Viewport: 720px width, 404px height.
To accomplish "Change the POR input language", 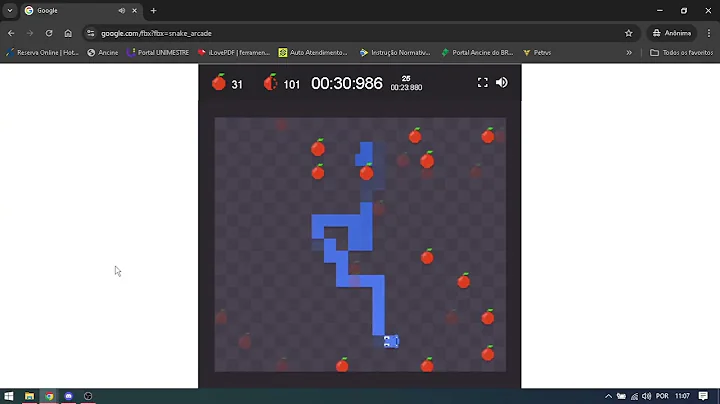I will 662,396.
